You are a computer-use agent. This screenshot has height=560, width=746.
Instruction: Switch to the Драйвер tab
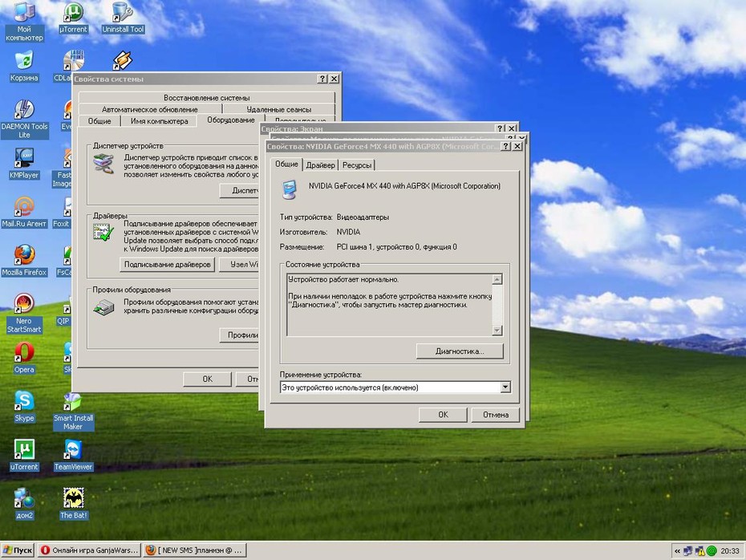(320, 165)
